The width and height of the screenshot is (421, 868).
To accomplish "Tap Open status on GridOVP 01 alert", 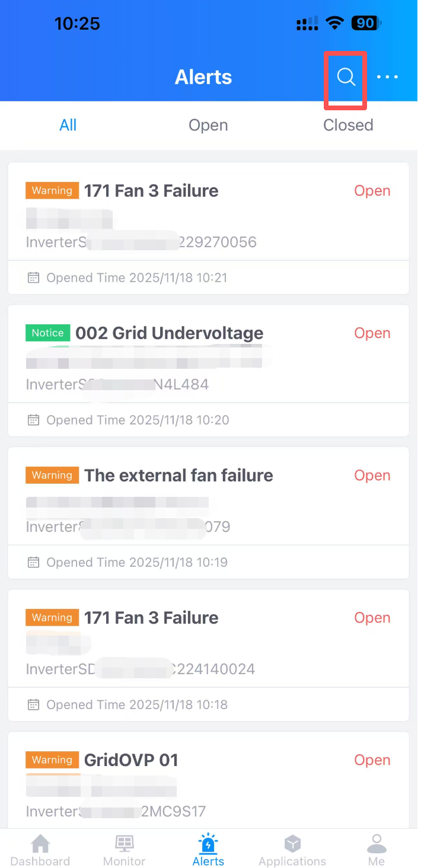I will pyautogui.click(x=372, y=760).
